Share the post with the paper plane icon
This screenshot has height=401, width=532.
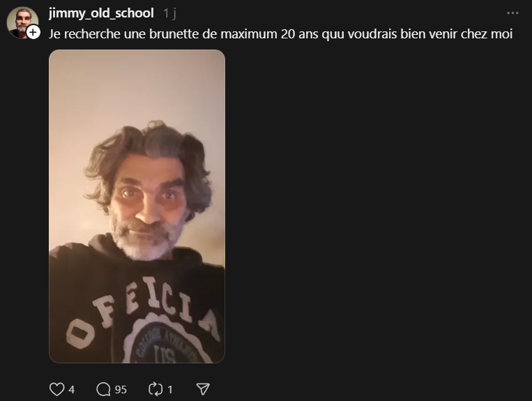[203, 389]
